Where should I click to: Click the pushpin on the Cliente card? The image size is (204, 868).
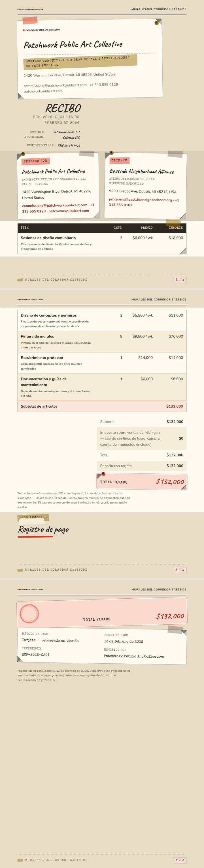pyautogui.click(x=111, y=153)
